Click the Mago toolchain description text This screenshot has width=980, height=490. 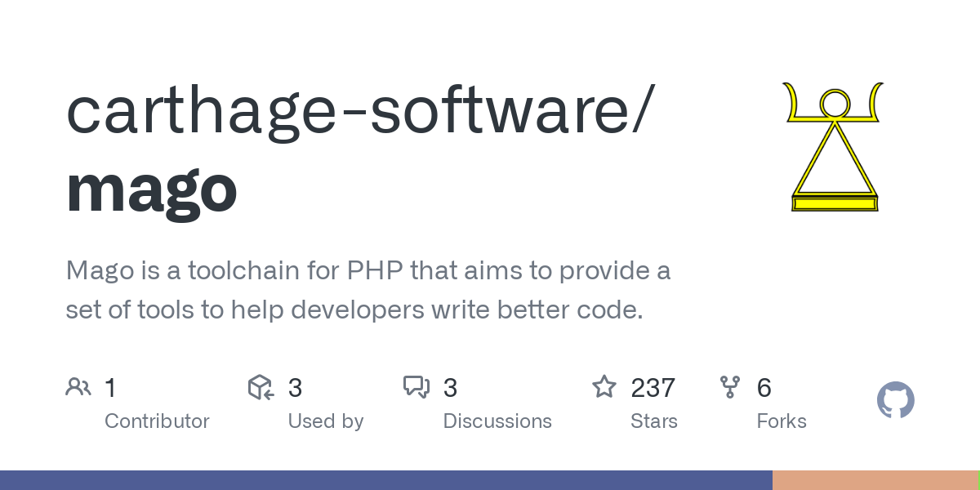coord(367,291)
